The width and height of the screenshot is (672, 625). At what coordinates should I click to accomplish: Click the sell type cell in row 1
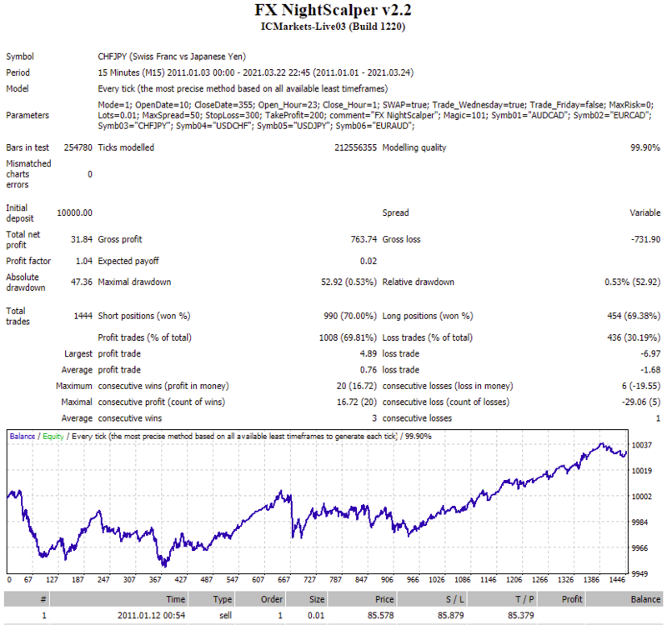(225, 616)
